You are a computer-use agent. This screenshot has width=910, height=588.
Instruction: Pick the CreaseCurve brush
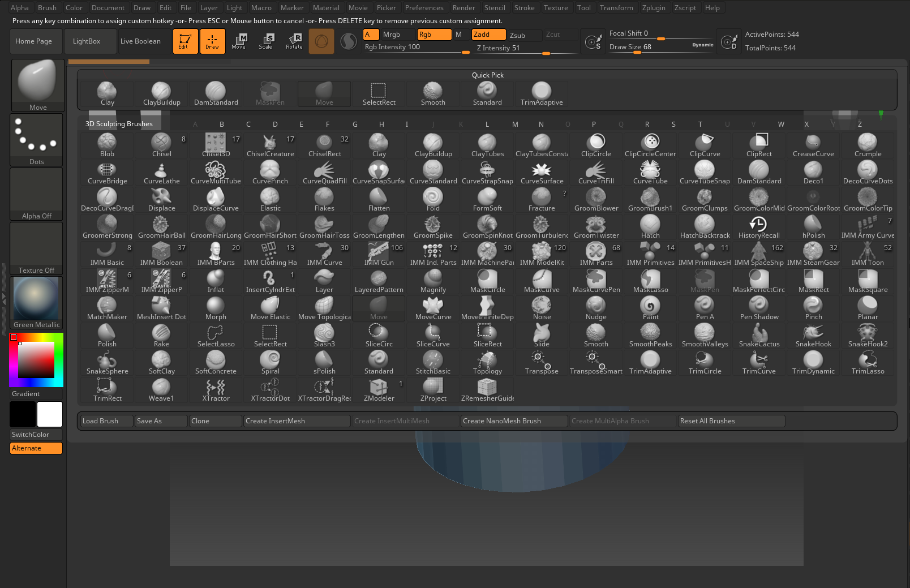[x=813, y=145]
